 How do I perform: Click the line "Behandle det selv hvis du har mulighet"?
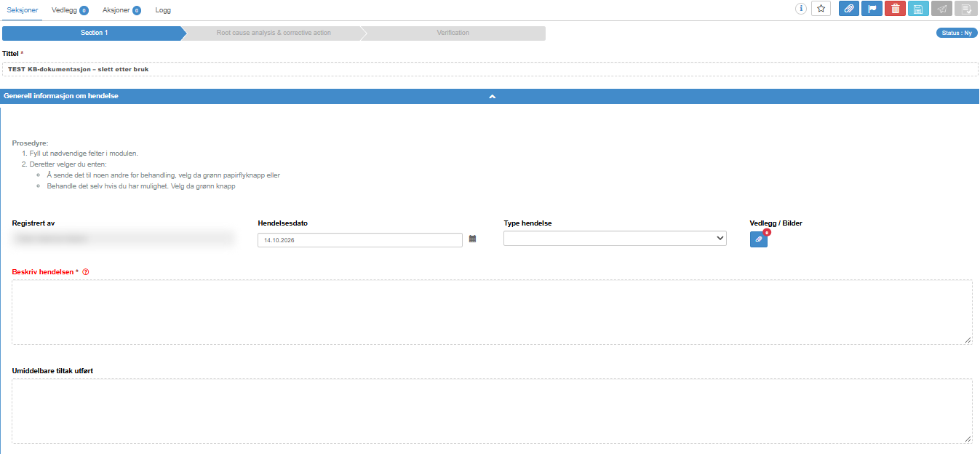click(141, 186)
